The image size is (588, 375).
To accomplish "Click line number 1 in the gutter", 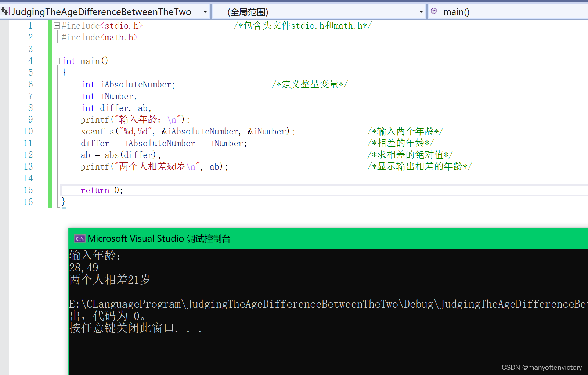I will point(30,26).
